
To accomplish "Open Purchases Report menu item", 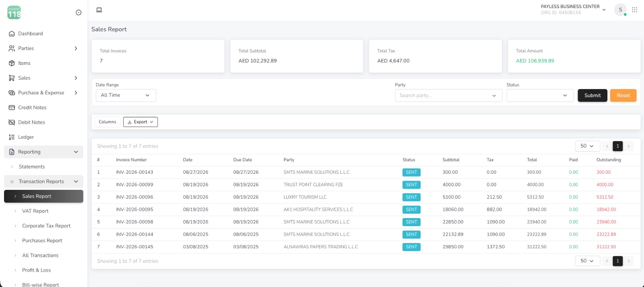I will [43, 241].
